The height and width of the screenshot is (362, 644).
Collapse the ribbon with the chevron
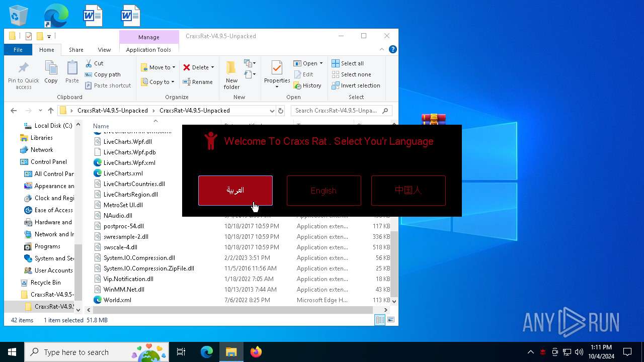(382, 49)
